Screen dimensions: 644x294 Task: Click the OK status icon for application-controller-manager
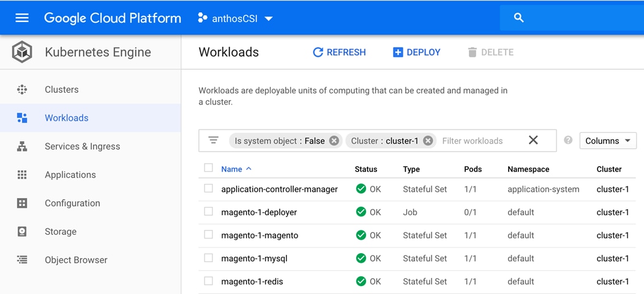(x=361, y=189)
